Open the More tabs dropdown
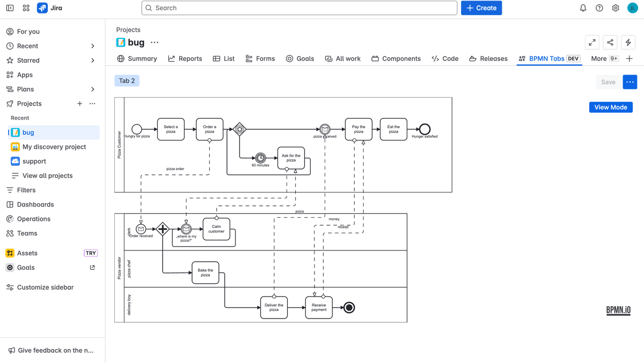This screenshot has height=363, width=644. [604, 58]
